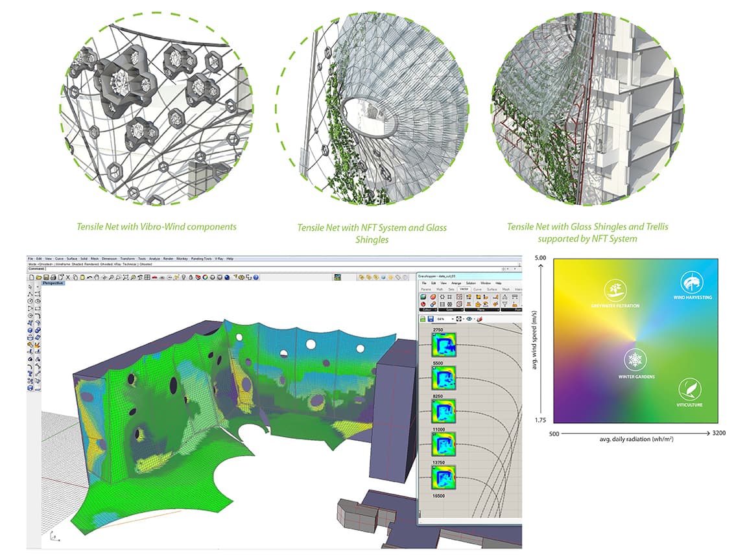Expand the Plane panel in Grasshopper ribbon
This screenshot has width=747, height=560.
coord(482,310)
